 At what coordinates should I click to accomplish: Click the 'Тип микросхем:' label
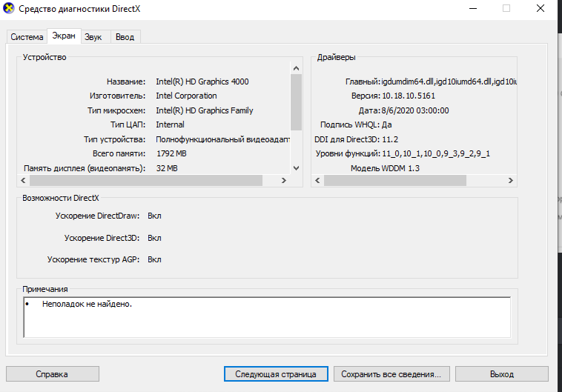[x=116, y=110]
